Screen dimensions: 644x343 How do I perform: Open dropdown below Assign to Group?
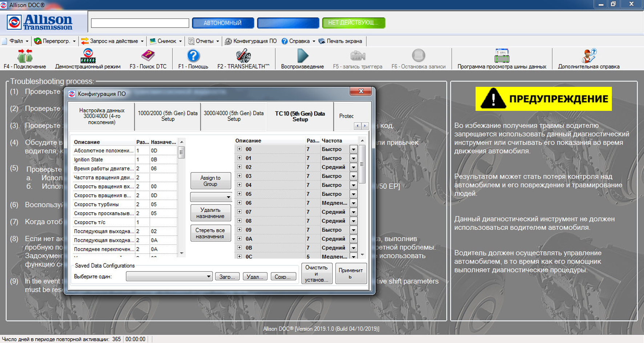pos(211,197)
